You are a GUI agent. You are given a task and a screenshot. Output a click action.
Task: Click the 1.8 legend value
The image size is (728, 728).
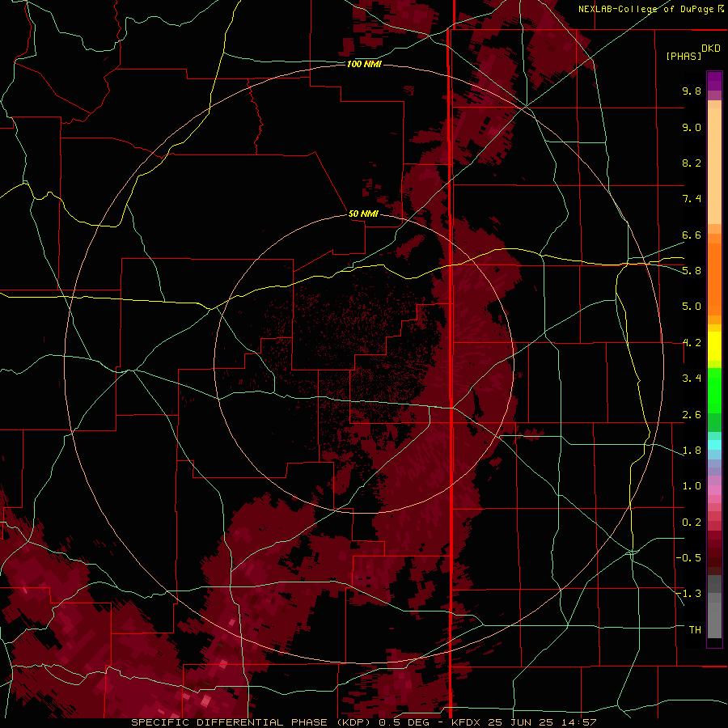692,451
